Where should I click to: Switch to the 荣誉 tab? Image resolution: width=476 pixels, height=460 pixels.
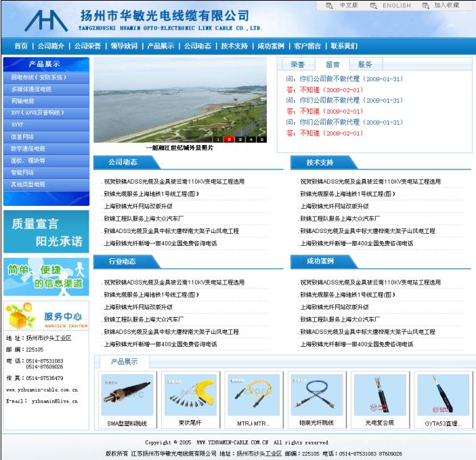pyautogui.click(x=297, y=64)
